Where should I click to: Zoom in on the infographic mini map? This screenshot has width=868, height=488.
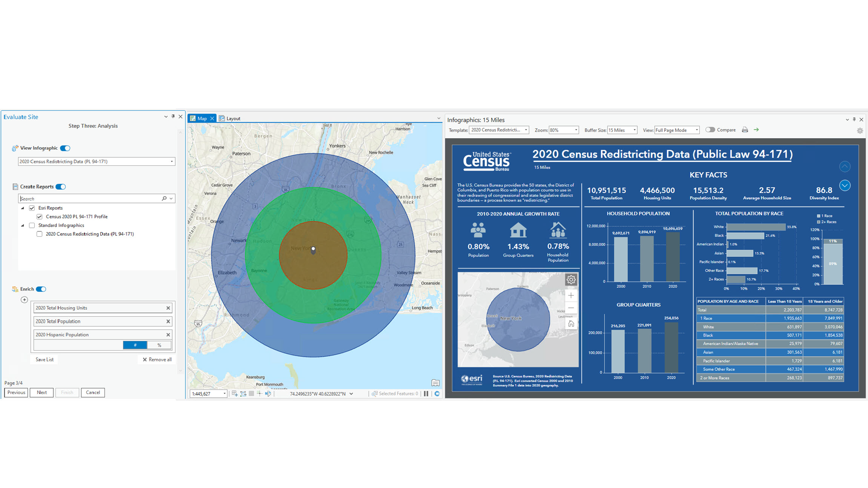pos(571,296)
